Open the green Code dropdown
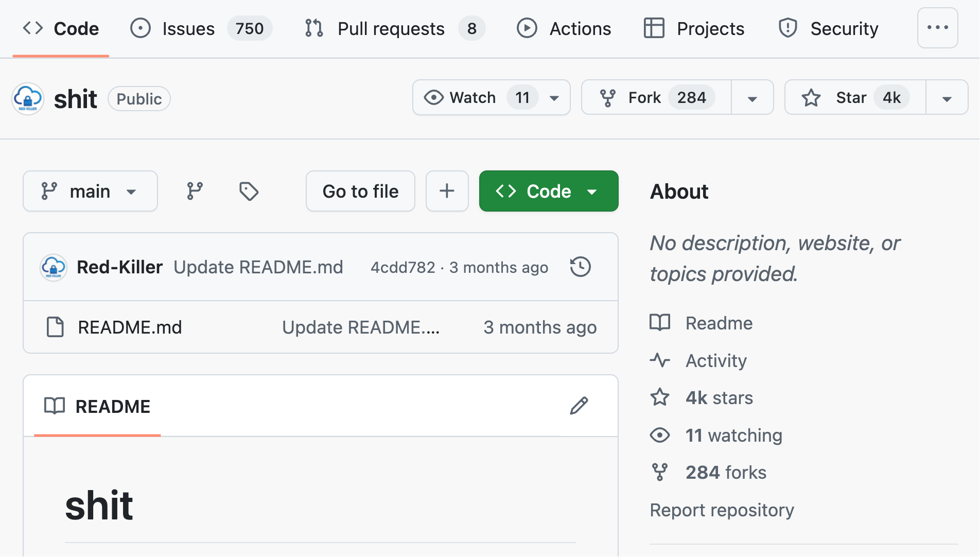 548,191
